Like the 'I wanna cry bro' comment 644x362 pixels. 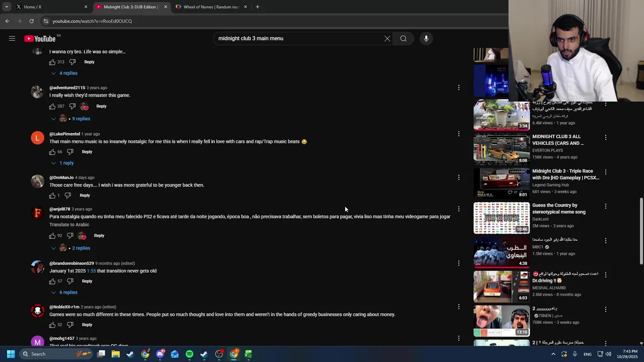(x=52, y=62)
